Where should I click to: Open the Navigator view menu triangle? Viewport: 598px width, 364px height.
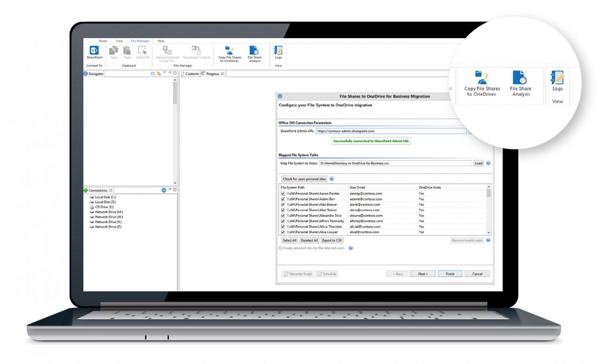click(x=165, y=72)
